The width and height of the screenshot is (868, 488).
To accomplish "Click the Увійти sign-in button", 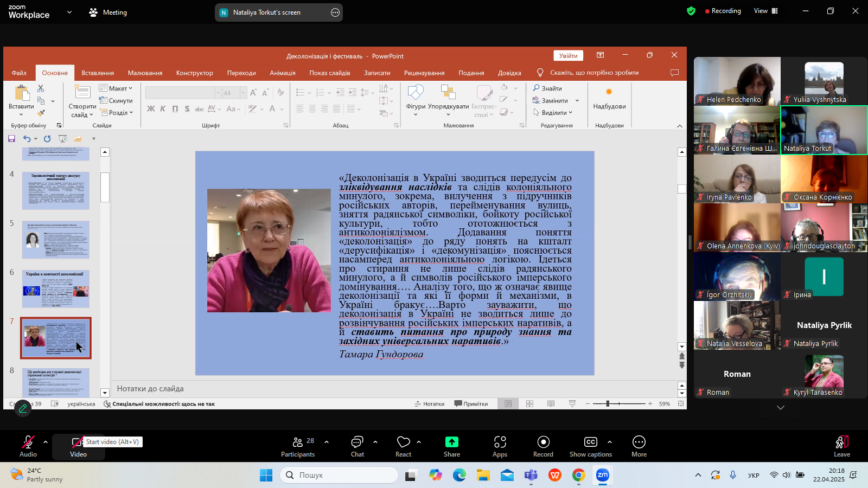I will (x=568, y=56).
